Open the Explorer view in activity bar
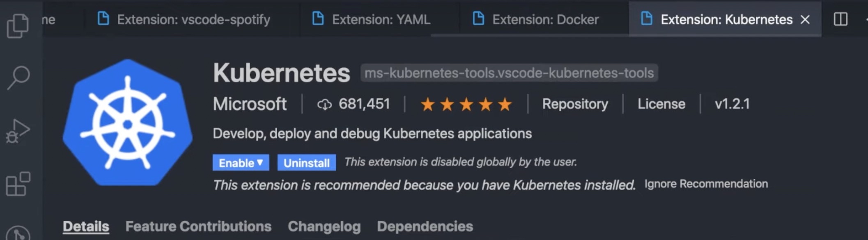This screenshot has height=240, width=868. click(18, 25)
